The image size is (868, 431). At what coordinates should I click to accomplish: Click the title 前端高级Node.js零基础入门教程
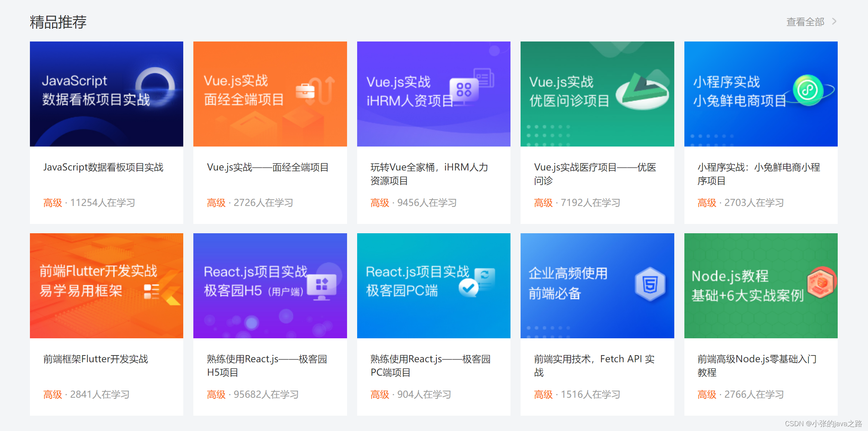[x=757, y=366]
